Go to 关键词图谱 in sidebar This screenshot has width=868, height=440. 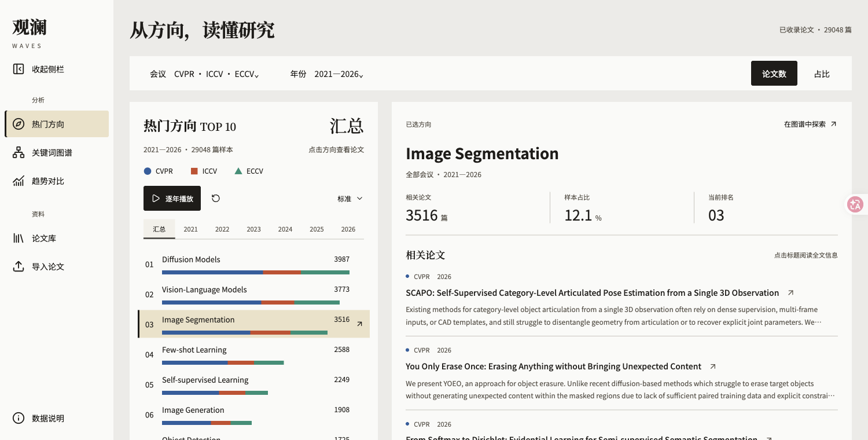(x=57, y=152)
